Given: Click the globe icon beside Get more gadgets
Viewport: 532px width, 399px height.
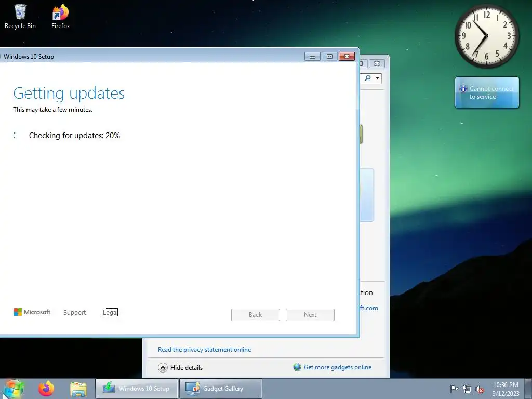Looking at the screenshot, I should coord(297,367).
